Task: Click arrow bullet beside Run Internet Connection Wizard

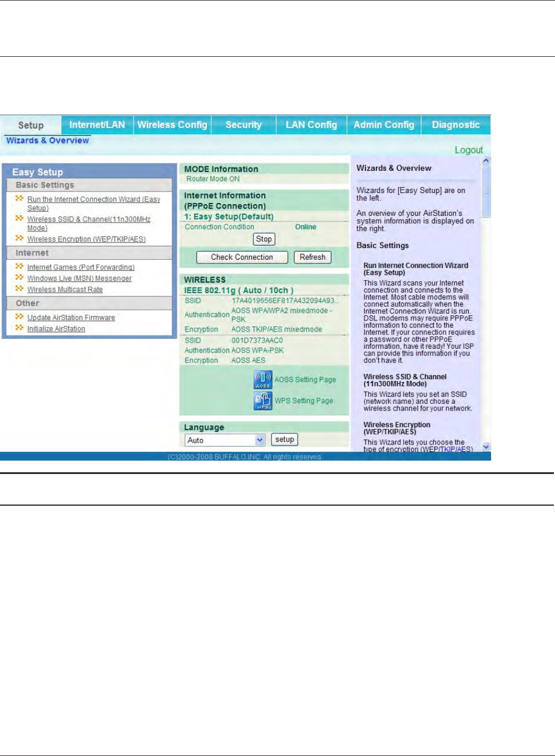Action: (19, 198)
